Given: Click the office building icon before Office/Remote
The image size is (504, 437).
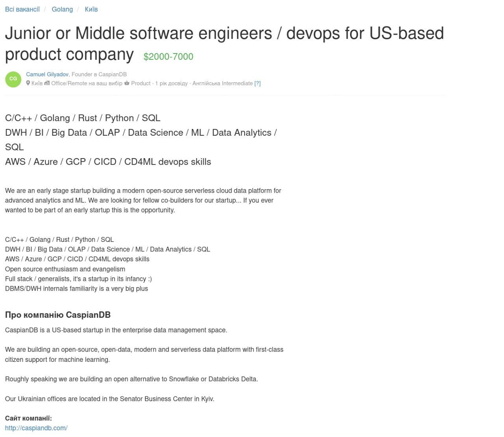Looking at the screenshot, I should pos(47,83).
